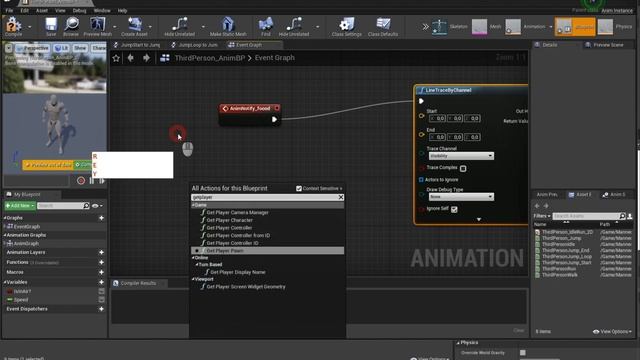Add a new function with the Functions plus
Screen dimensions: 640x360
pos(101,262)
